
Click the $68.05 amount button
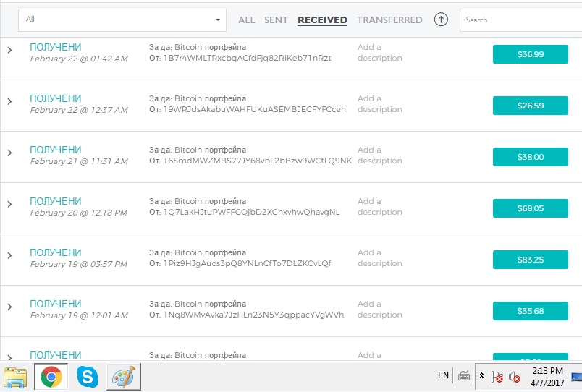click(x=531, y=208)
